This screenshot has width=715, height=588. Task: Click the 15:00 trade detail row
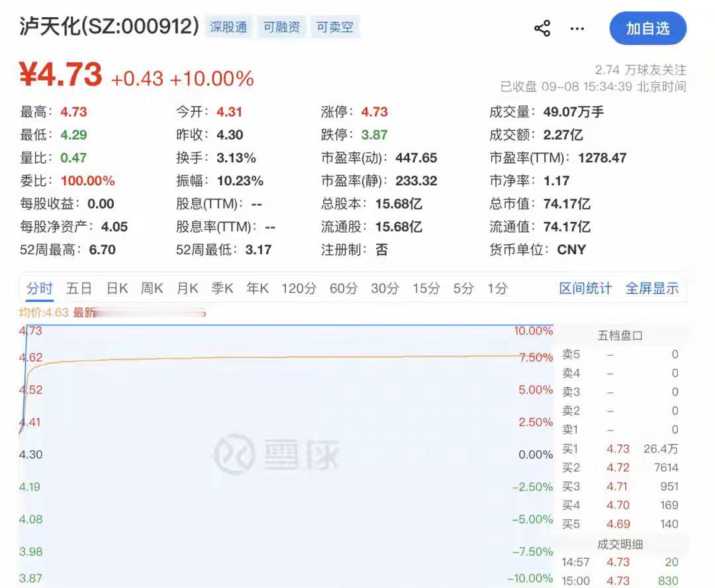(620, 581)
